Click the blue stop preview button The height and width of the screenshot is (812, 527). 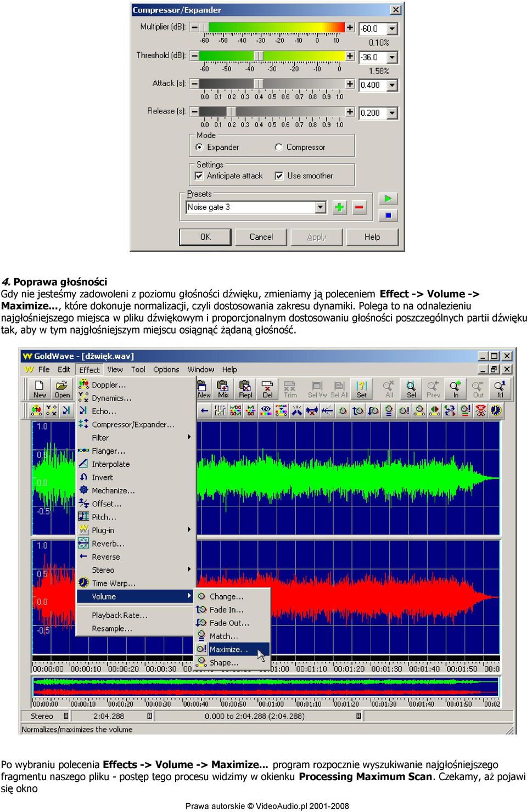tap(388, 215)
